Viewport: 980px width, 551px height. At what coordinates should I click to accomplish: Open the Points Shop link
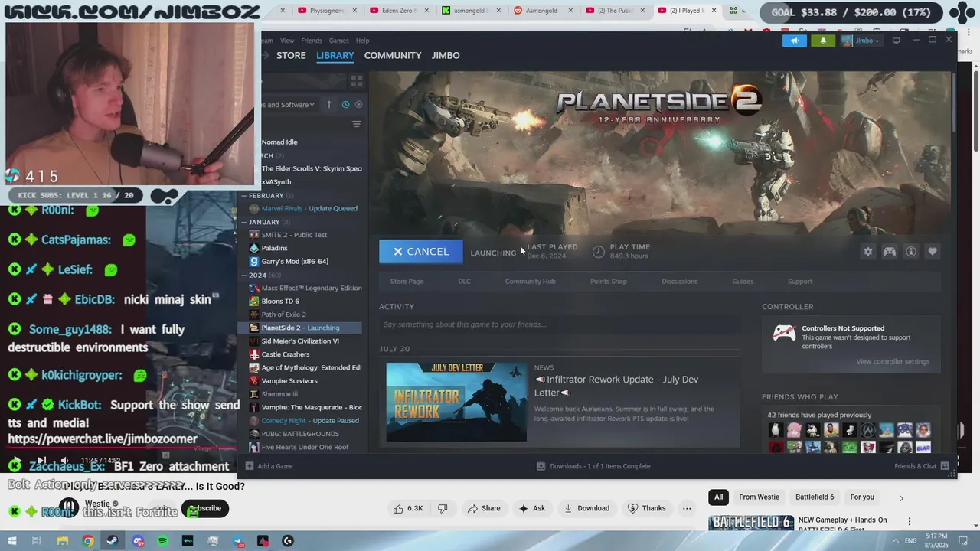click(x=609, y=282)
